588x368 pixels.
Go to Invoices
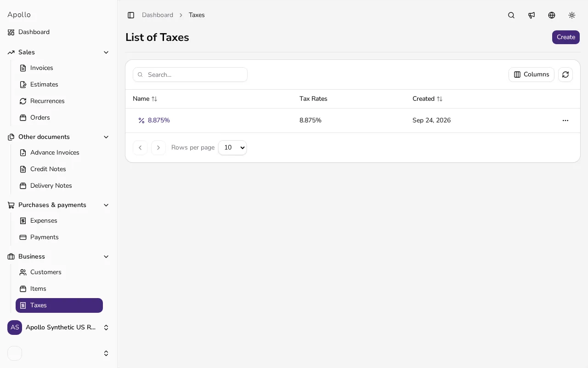pos(59,68)
